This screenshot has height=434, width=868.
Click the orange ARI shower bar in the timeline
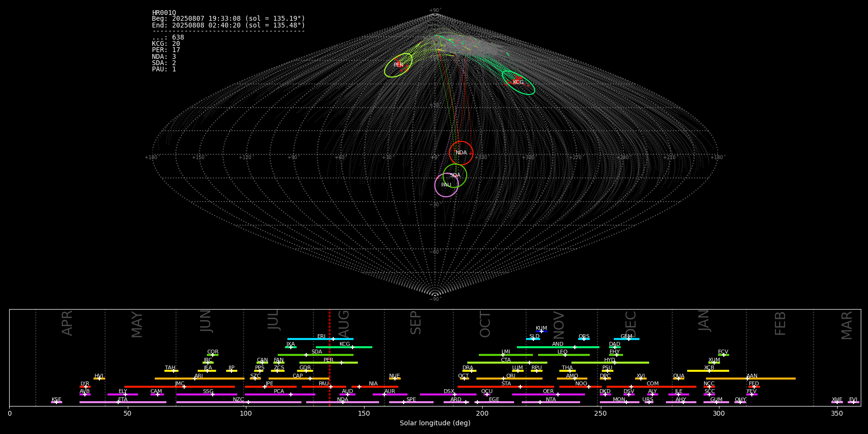pos(199,379)
